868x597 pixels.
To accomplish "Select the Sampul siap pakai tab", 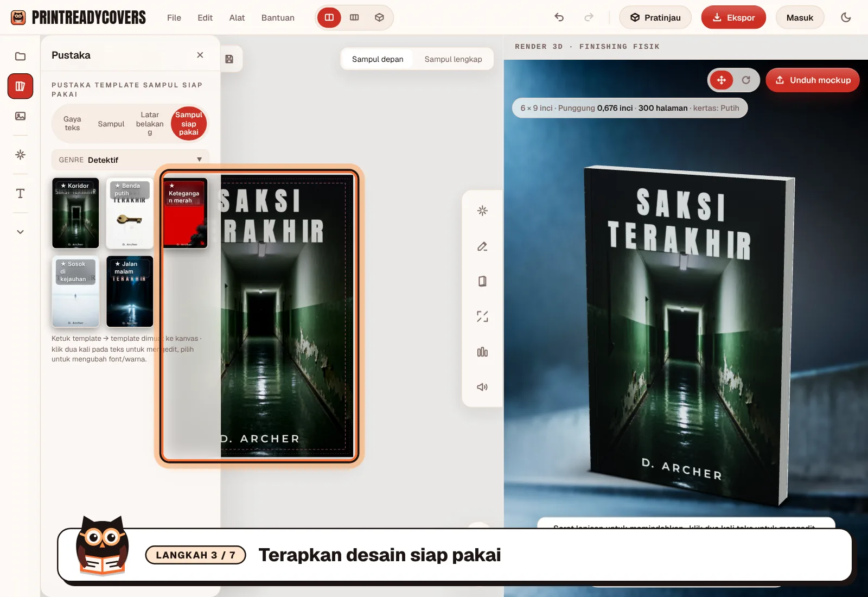I will point(189,123).
